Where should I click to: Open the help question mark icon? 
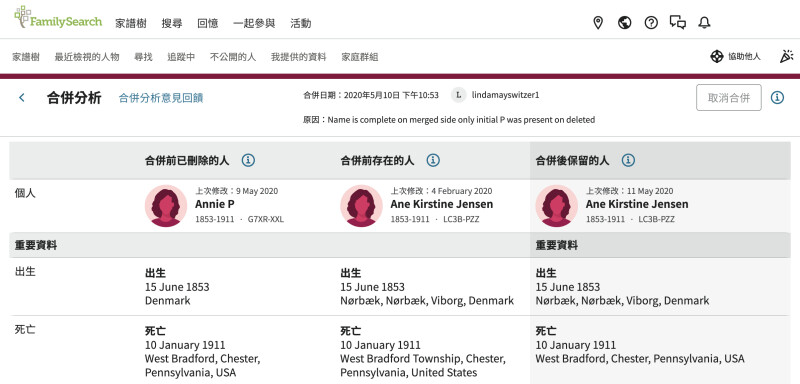coord(651,22)
